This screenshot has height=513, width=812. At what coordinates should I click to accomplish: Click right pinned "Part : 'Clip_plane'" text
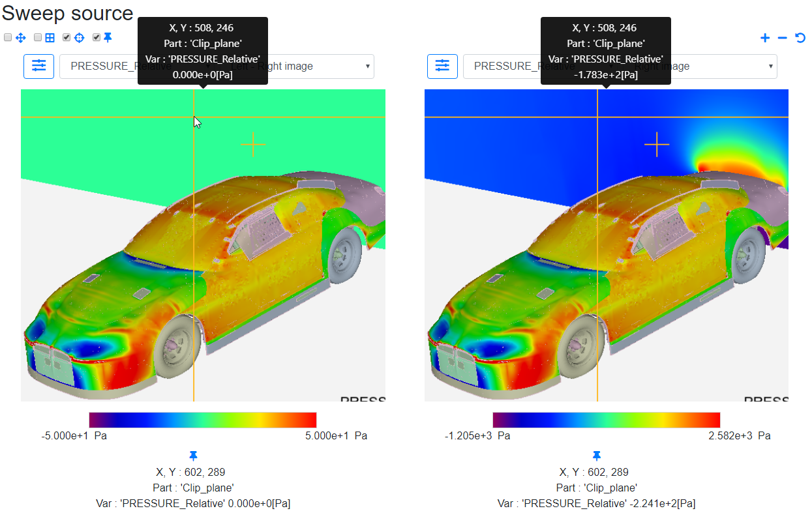(x=597, y=488)
